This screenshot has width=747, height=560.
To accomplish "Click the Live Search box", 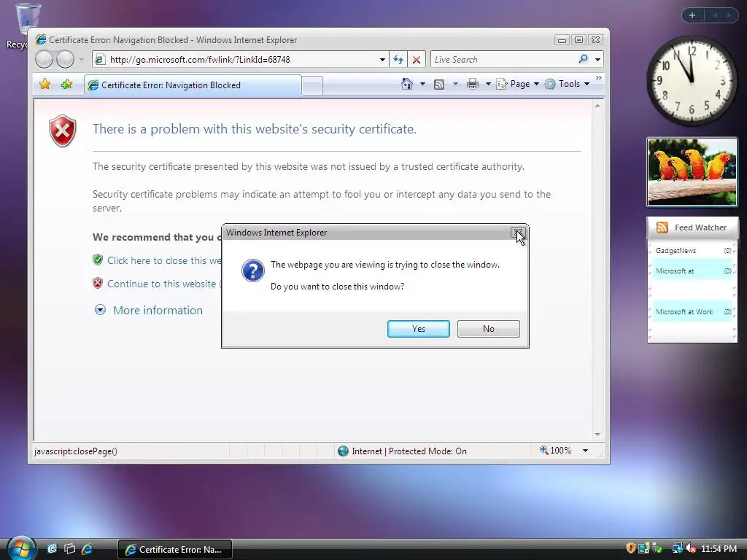I will coord(504,60).
